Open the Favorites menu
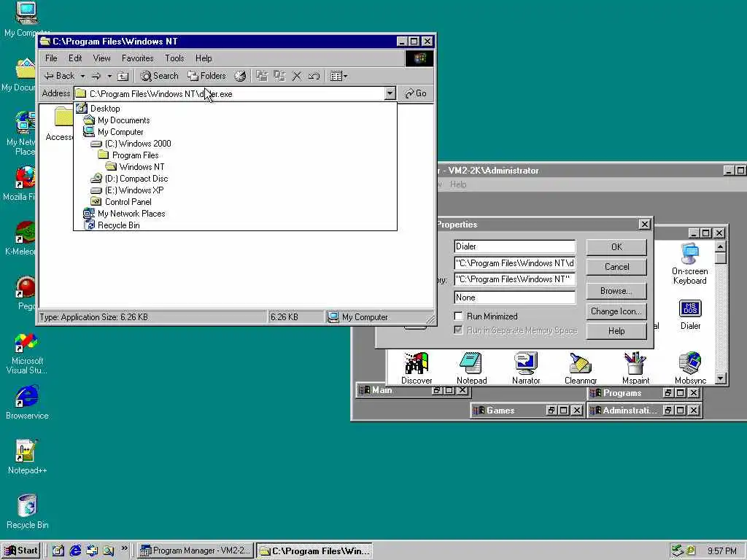747x560 pixels. point(137,58)
